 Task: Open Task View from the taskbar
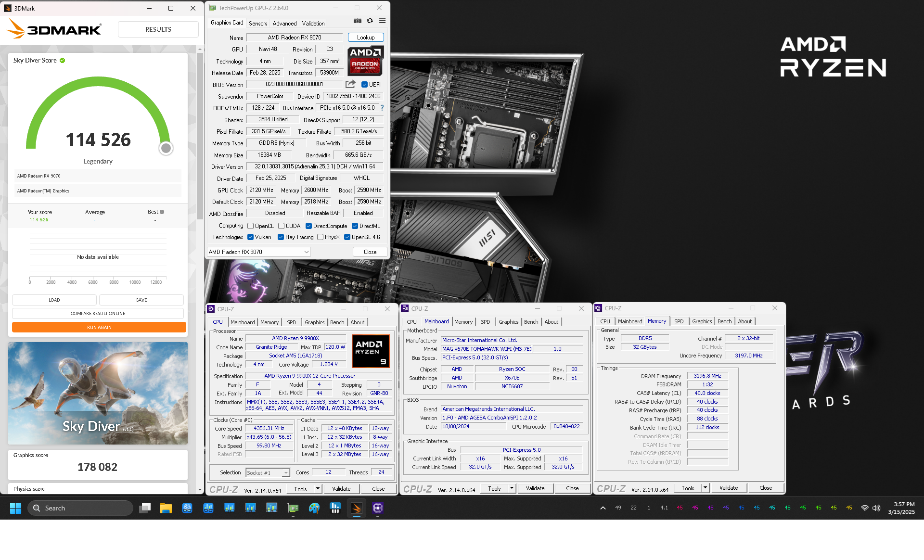click(145, 508)
